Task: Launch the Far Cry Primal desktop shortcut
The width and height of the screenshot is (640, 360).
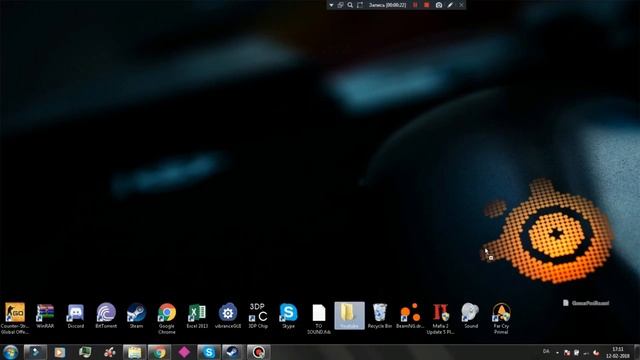Action: [x=501, y=318]
